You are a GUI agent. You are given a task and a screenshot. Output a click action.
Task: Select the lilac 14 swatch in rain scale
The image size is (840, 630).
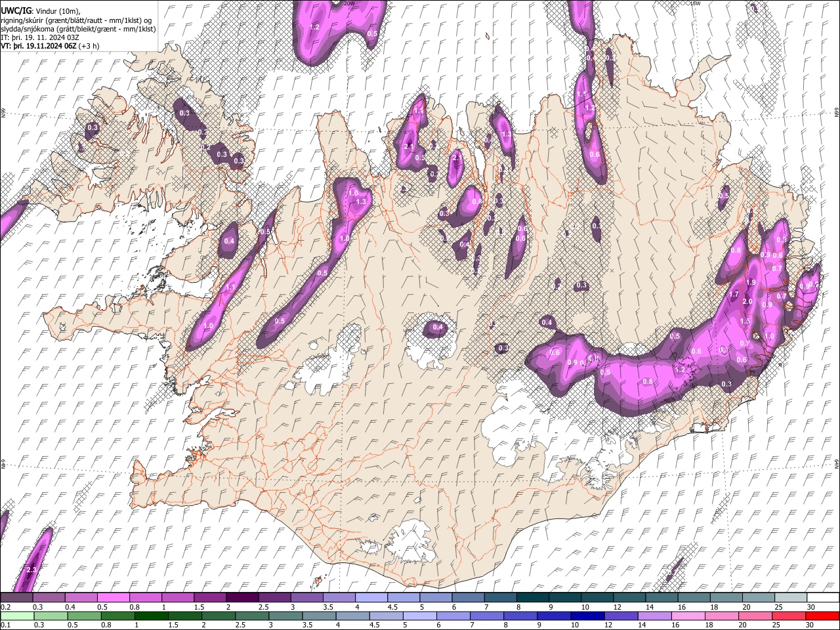tap(655, 616)
